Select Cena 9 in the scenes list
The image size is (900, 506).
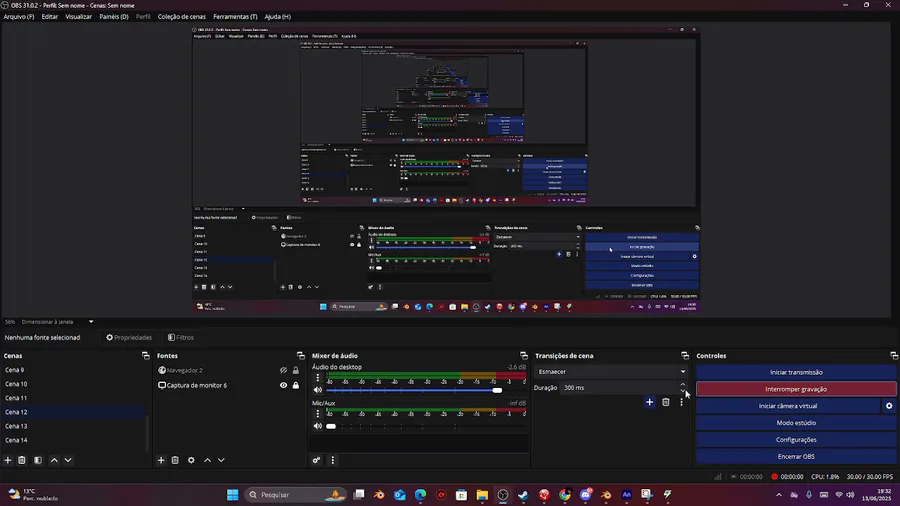pos(73,370)
